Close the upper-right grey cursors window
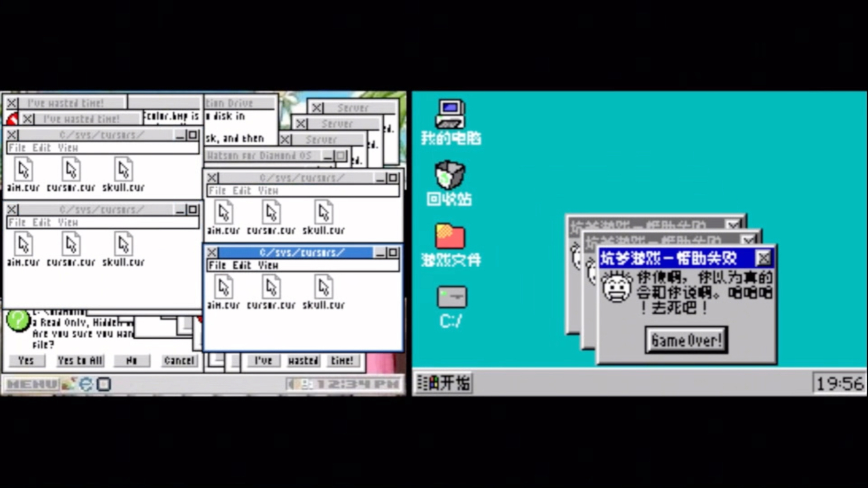Image resolution: width=868 pixels, height=488 pixels. (212, 178)
